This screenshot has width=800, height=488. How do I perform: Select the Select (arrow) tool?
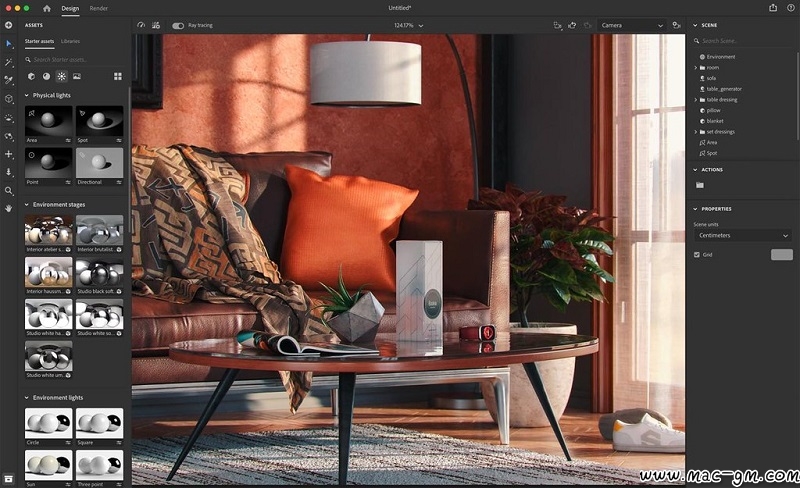(9, 43)
